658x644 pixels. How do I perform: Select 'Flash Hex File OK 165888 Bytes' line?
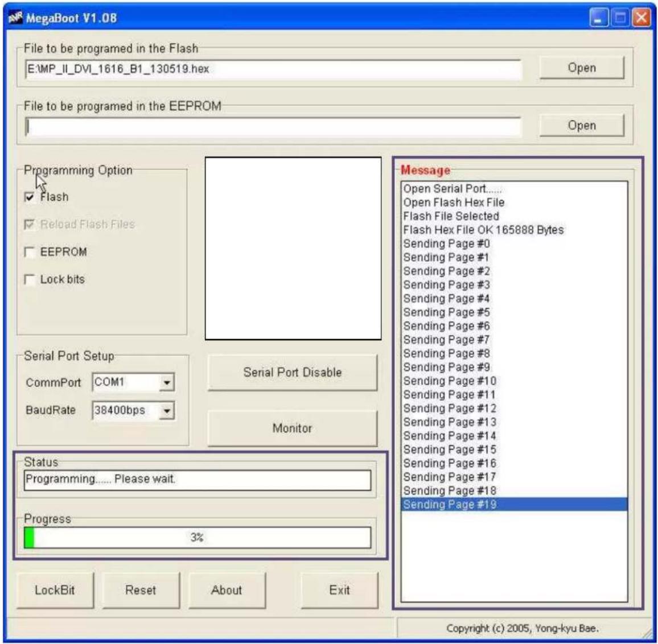(513, 230)
